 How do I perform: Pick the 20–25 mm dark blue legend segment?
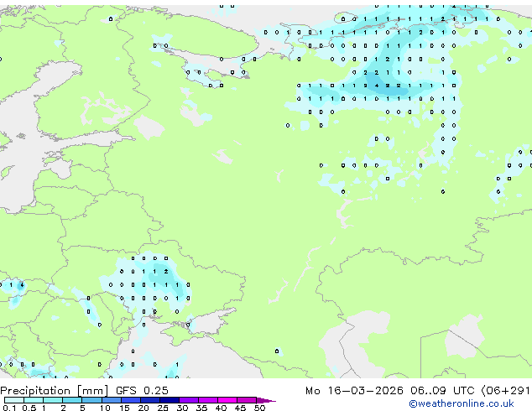click(x=150, y=400)
